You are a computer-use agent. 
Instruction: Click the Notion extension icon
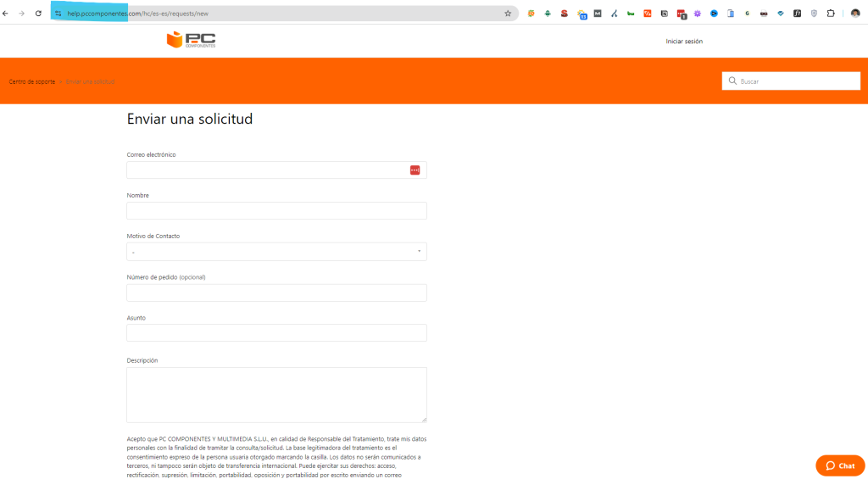pos(664,14)
